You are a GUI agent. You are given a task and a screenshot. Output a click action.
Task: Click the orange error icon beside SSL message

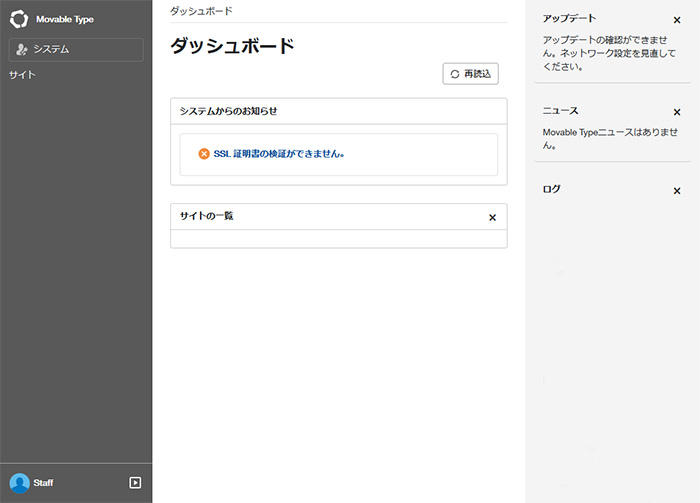204,154
